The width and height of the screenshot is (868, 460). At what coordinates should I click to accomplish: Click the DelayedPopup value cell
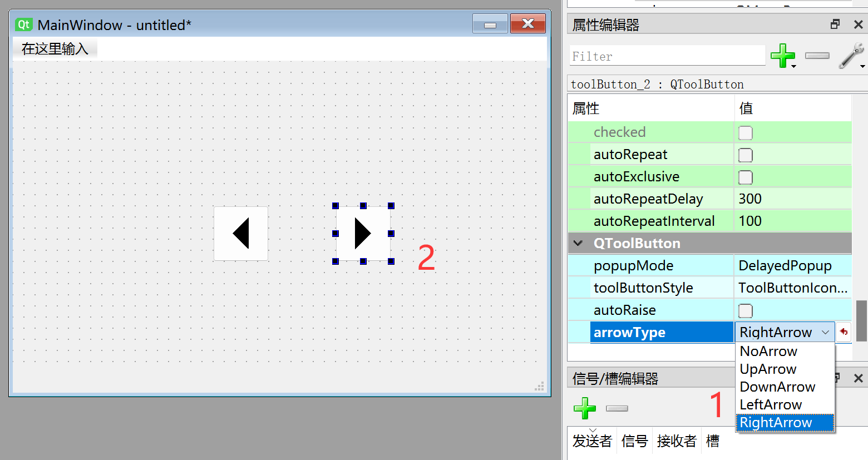[x=793, y=265]
